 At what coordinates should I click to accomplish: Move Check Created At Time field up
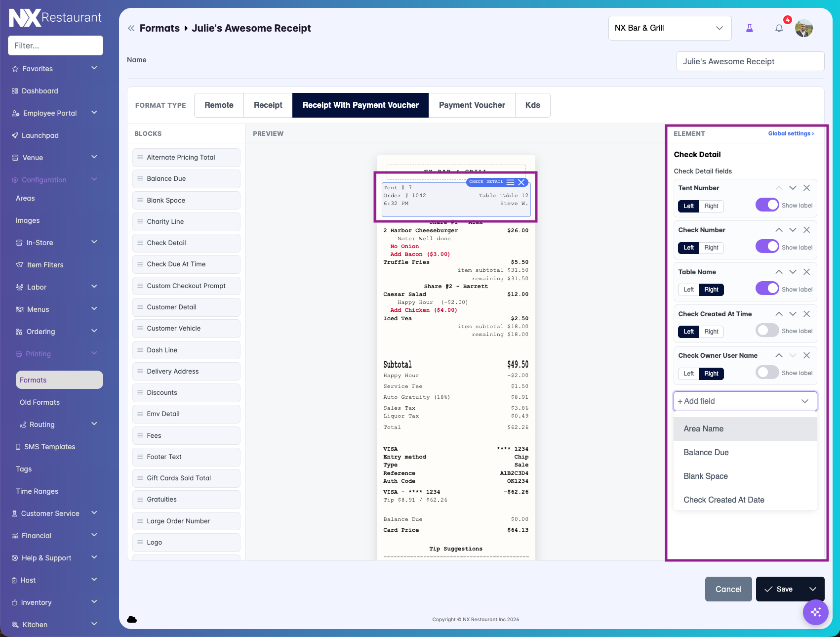[779, 314]
